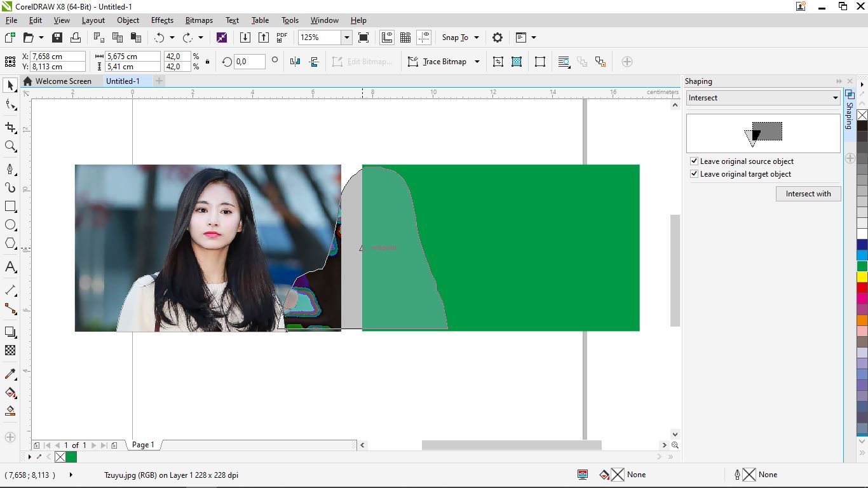Toggle the lock ratio padlock
868x488 pixels.
tap(208, 62)
